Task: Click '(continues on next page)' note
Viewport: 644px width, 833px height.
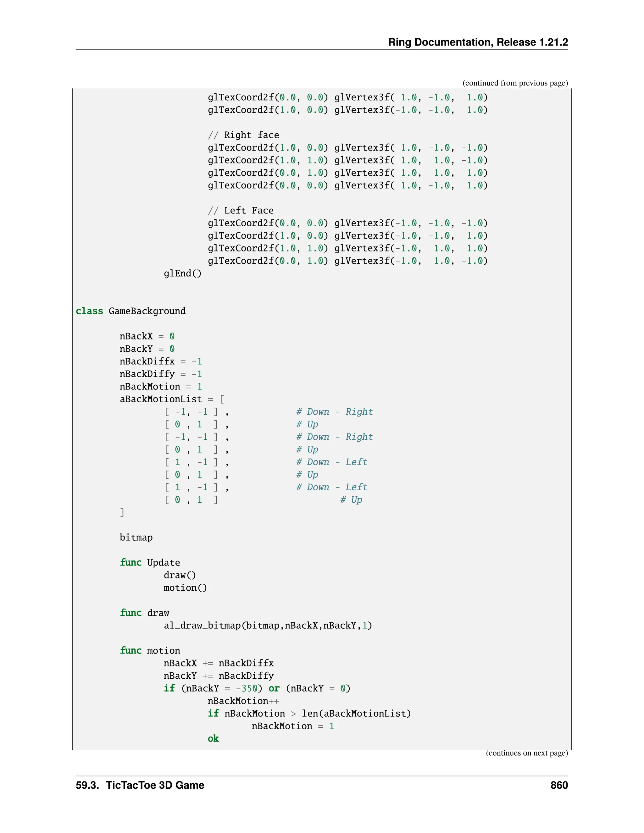Action: tap(526, 753)
